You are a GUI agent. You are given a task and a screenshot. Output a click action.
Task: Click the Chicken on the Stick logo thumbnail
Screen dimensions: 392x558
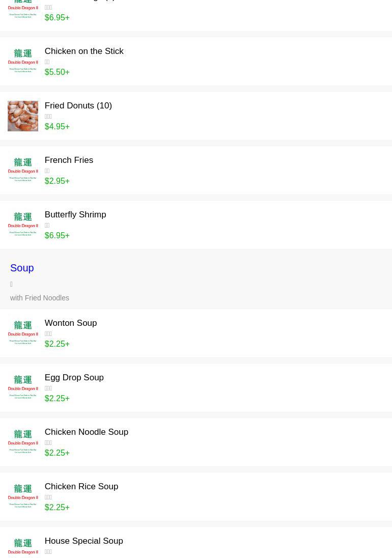point(23,62)
